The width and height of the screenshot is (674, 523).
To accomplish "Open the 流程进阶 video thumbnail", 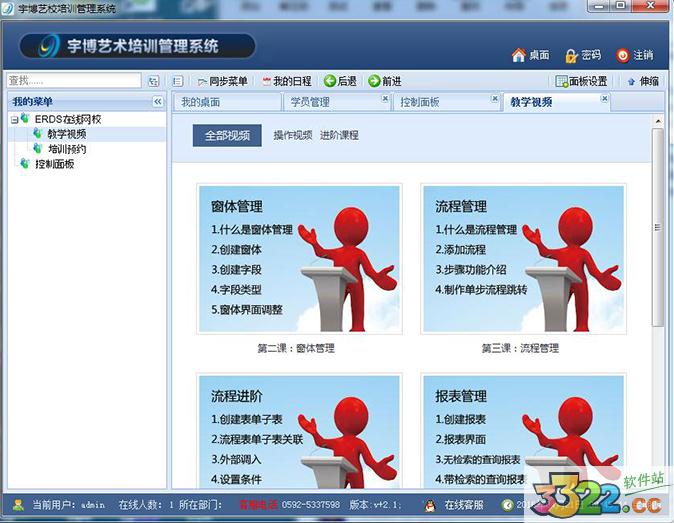I will pos(299,431).
